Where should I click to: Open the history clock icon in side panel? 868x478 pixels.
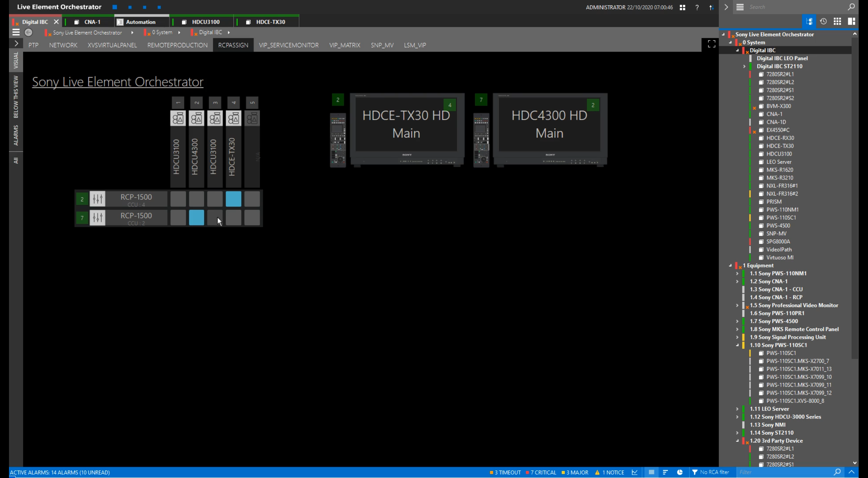coord(823,21)
